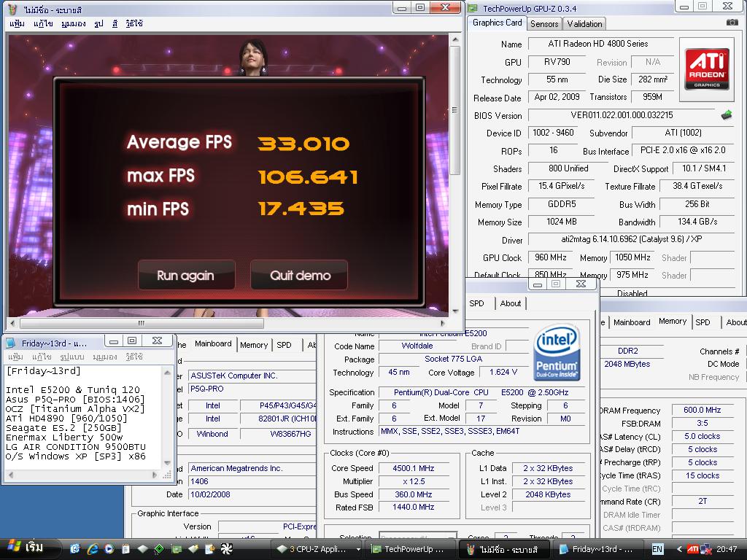The height and width of the screenshot is (560, 747).
Task: Select About tab in CPU-Z processor window
Action: tap(510, 303)
